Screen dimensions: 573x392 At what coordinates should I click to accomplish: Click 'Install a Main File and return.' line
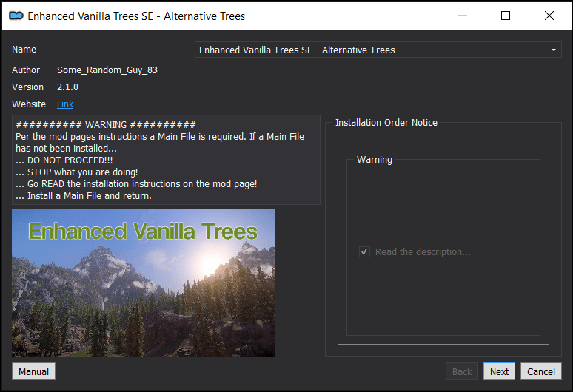coord(84,196)
